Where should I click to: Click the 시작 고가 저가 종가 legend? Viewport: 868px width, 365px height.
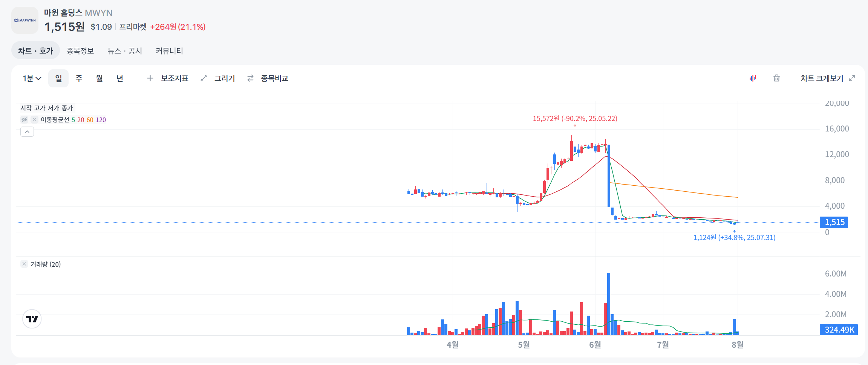coord(47,108)
